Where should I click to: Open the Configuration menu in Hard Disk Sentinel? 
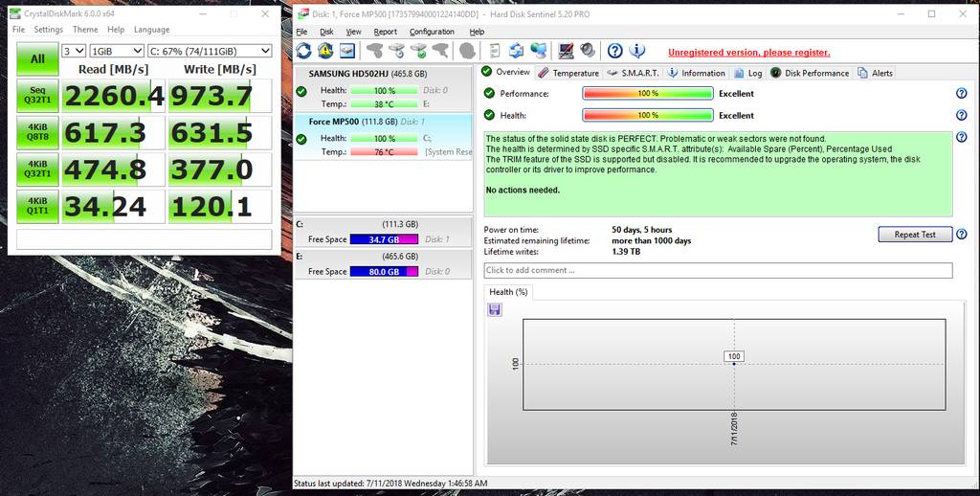coord(432,32)
